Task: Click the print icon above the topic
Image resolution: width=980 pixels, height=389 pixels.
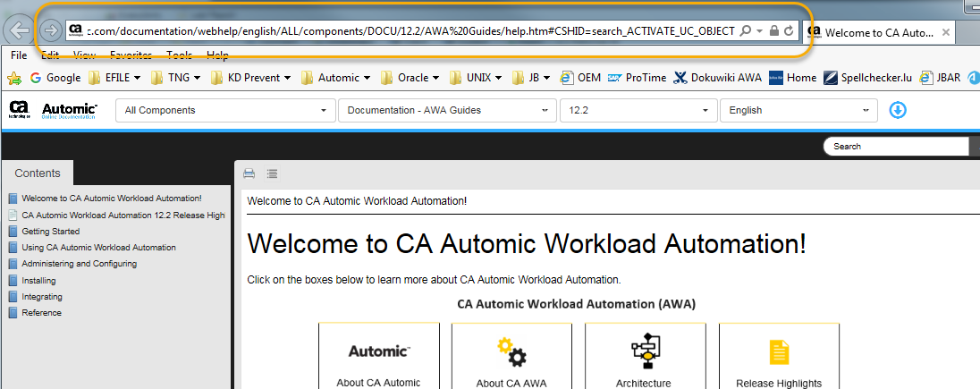Action: pos(249,173)
